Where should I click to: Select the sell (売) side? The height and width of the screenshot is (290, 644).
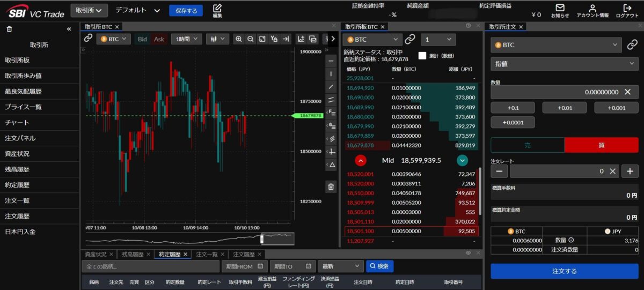(x=527, y=145)
